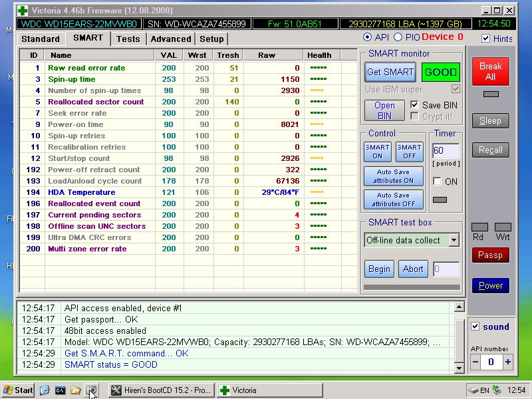Click the Recall button
This screenshot has height=399, width=532.
click(490, 150)
